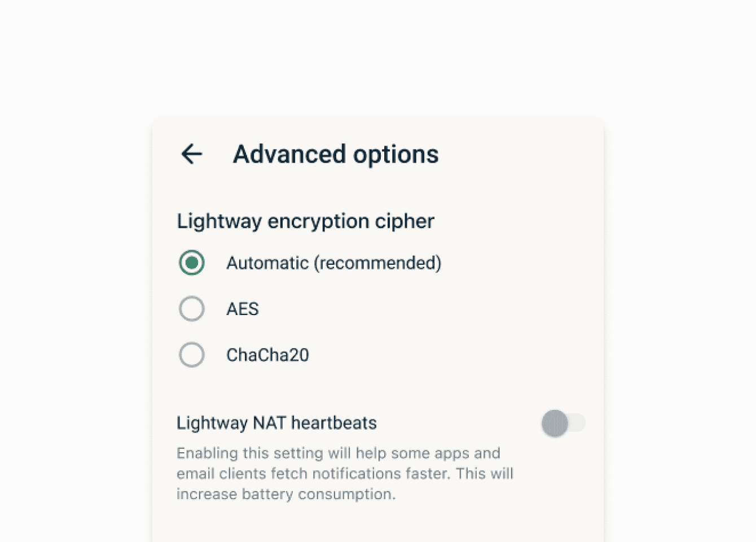Image resolution: width=756 pixels, height=542 pixels.
Task: Click the "Enabling this setting" description line
Action: point(338,453)
